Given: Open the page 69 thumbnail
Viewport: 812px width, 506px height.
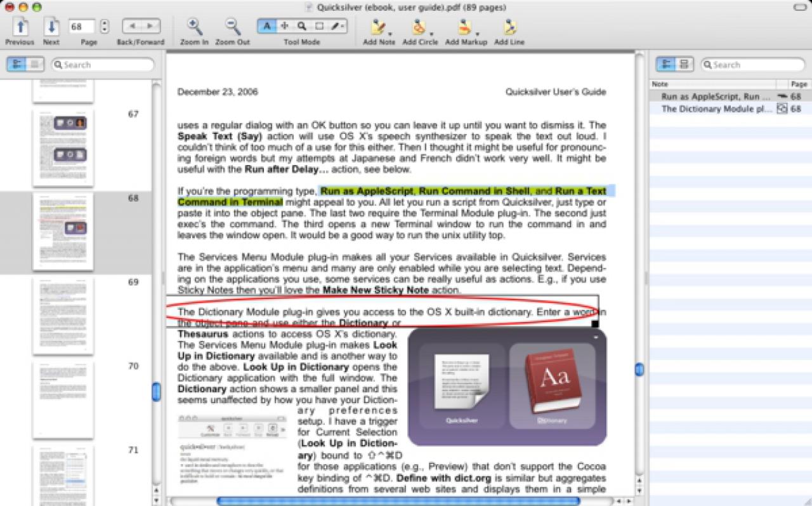Looking at the screenshot, I should pos(63,316).
